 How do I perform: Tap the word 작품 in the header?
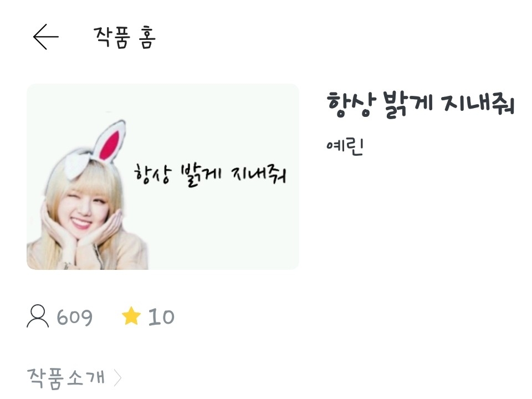click(111, 37)
